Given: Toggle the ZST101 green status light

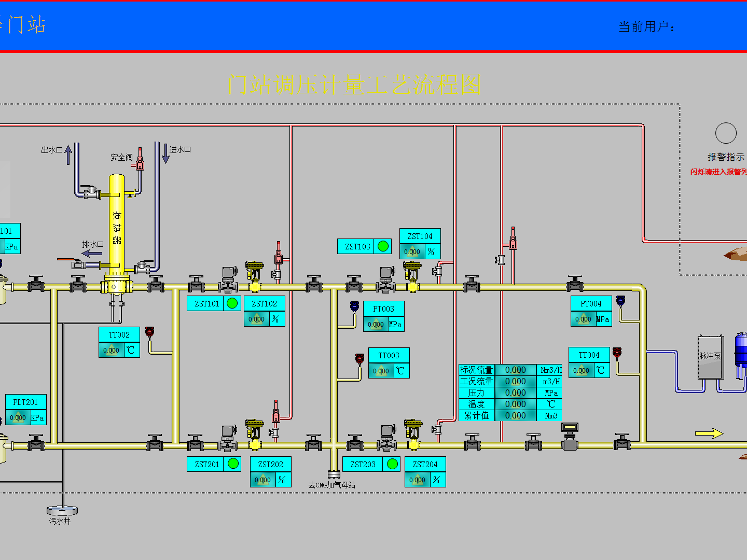Looking at the screenshot, I should 232,303.
